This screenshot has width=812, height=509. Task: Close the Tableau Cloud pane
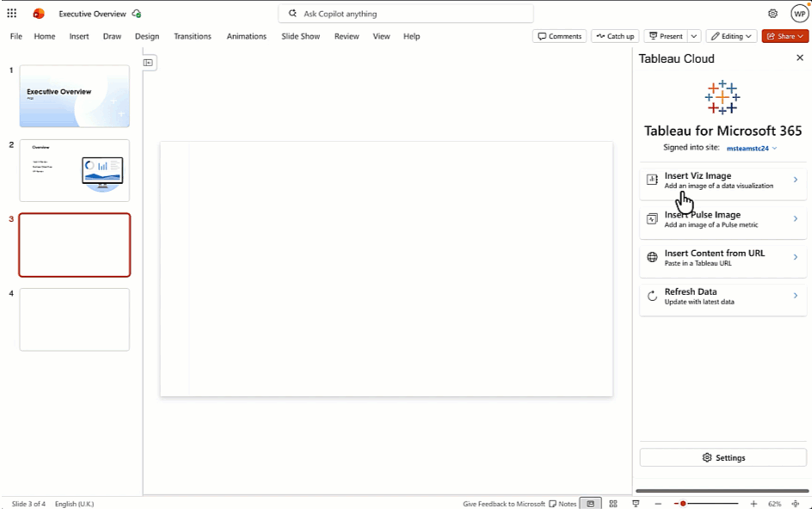[x=799, y=58]
